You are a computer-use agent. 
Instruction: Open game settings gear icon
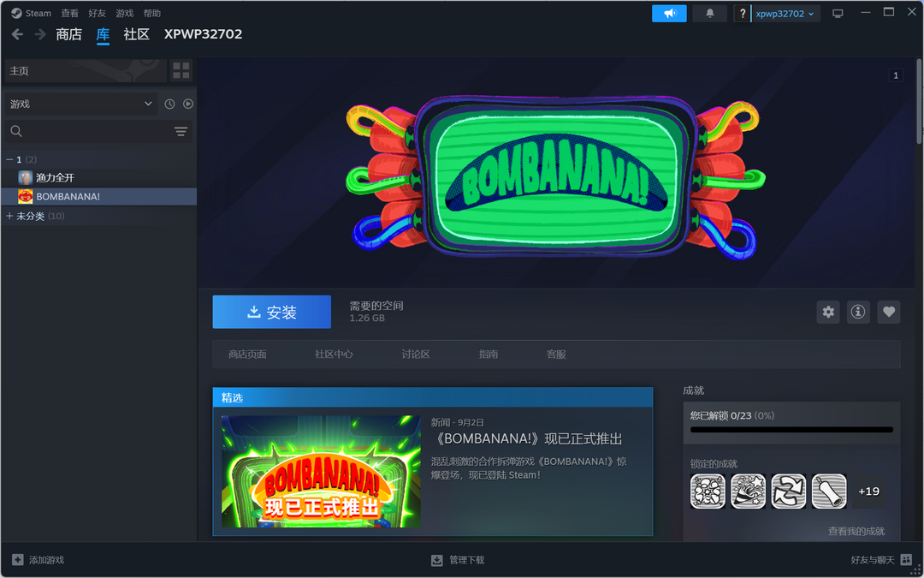828,312
